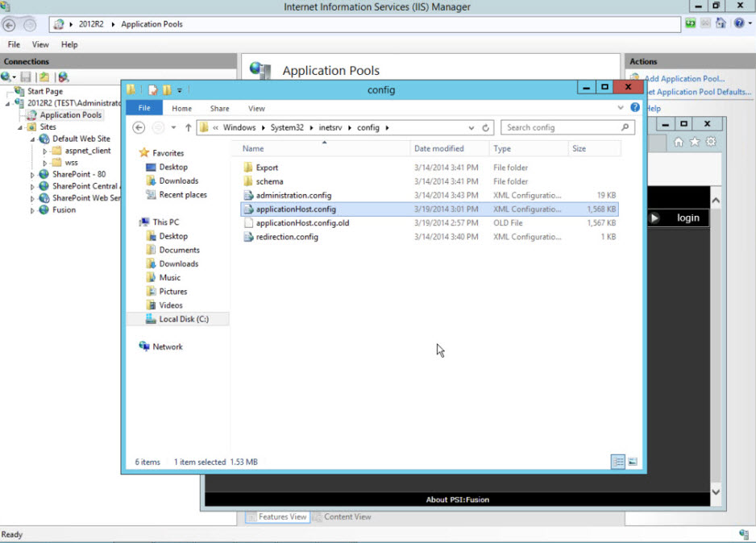756x543 pixels.
Task: Collapse the Sites tree node
Action: click(20, 127)
